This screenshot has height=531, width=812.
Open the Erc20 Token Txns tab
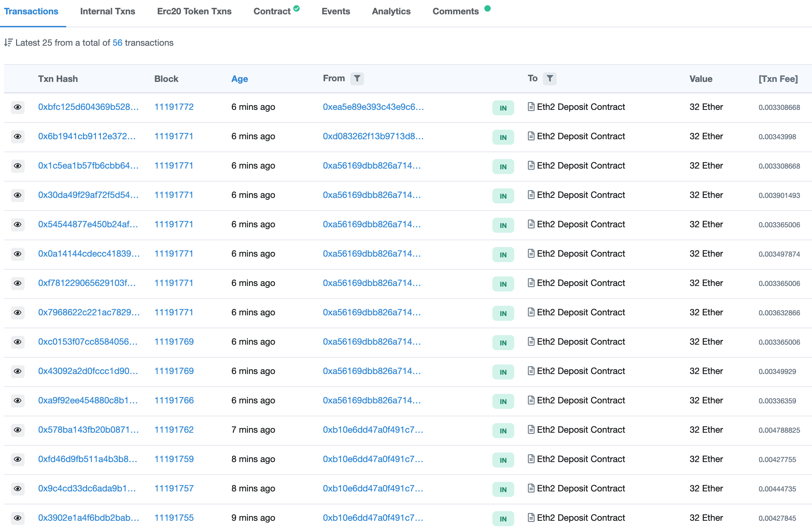(x=194, y=12)
